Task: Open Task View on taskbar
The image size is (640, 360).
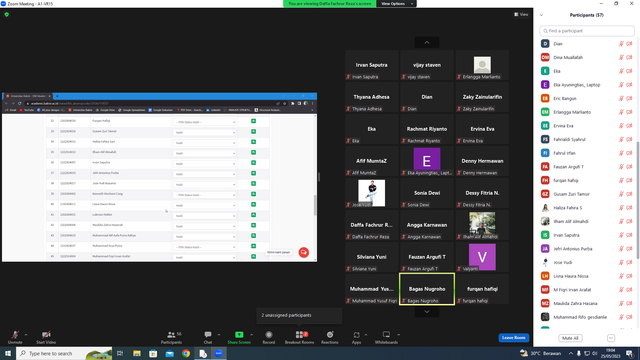Action: (120, 353)
